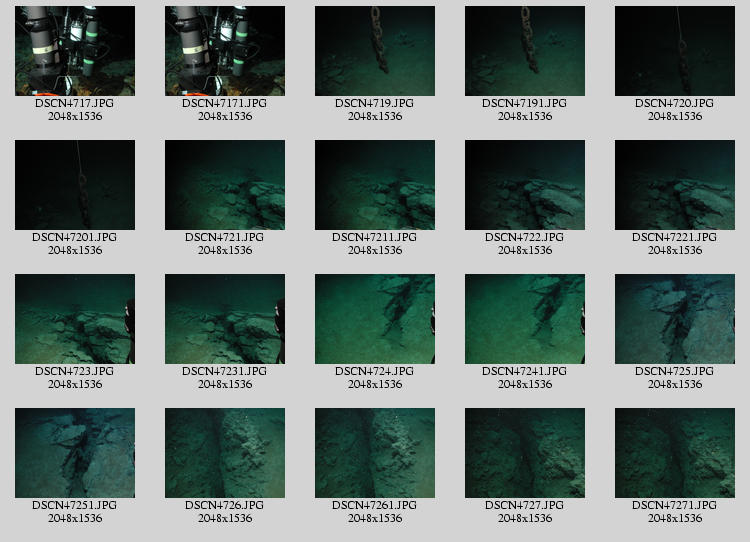Screen dimensions: 750x542
Task: Click the DSCN4727.JPG thumbnail image
Action: (525, 453)
